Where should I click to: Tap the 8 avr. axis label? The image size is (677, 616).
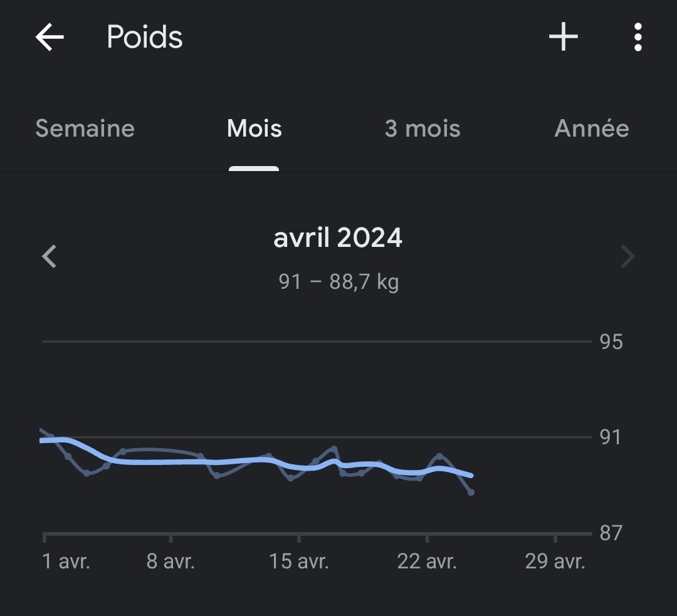coord(171,561)
